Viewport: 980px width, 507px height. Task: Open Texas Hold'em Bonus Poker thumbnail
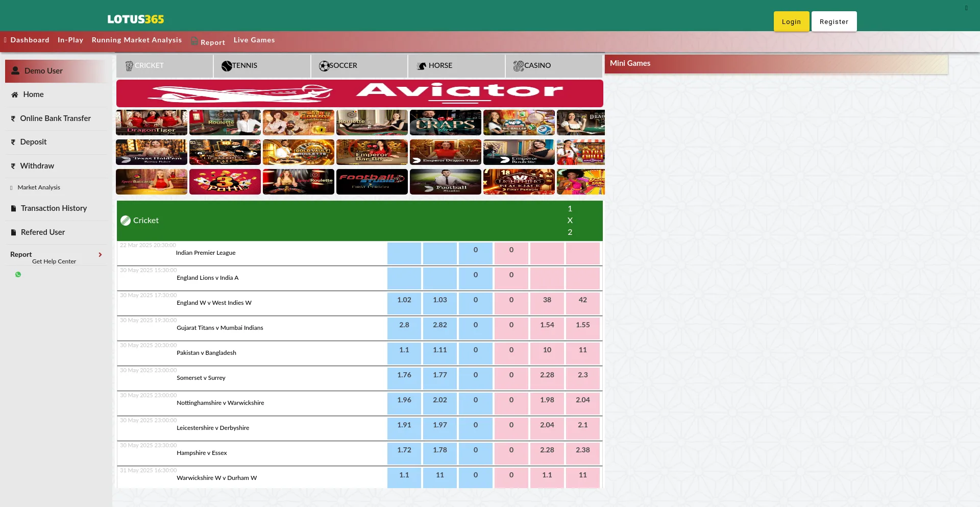click(152, 152)
